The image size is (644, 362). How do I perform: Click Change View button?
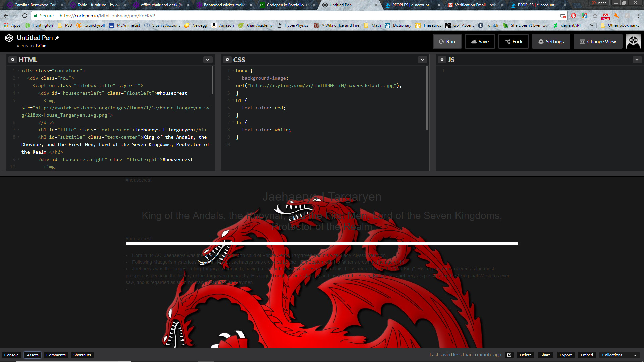pos(598,41)
